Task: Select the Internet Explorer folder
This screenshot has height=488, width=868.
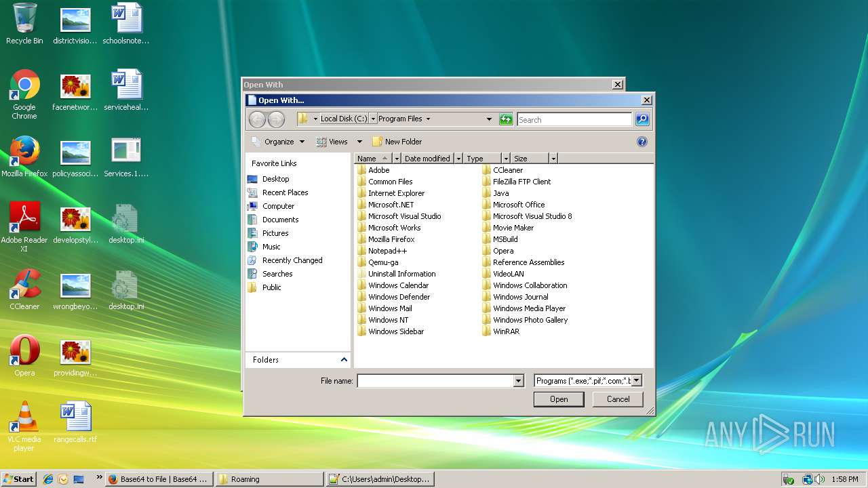Action: [391, 193]
